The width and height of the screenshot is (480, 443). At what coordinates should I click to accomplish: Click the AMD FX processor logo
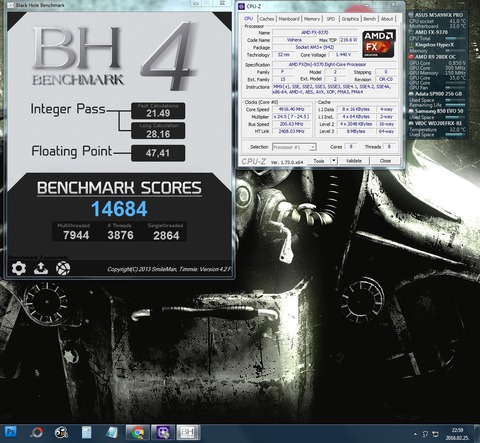coord(379,44)
